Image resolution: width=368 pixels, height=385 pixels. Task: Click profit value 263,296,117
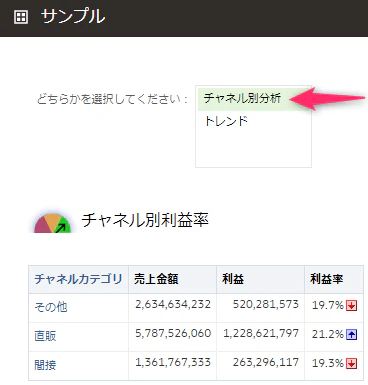click(266, 362)
